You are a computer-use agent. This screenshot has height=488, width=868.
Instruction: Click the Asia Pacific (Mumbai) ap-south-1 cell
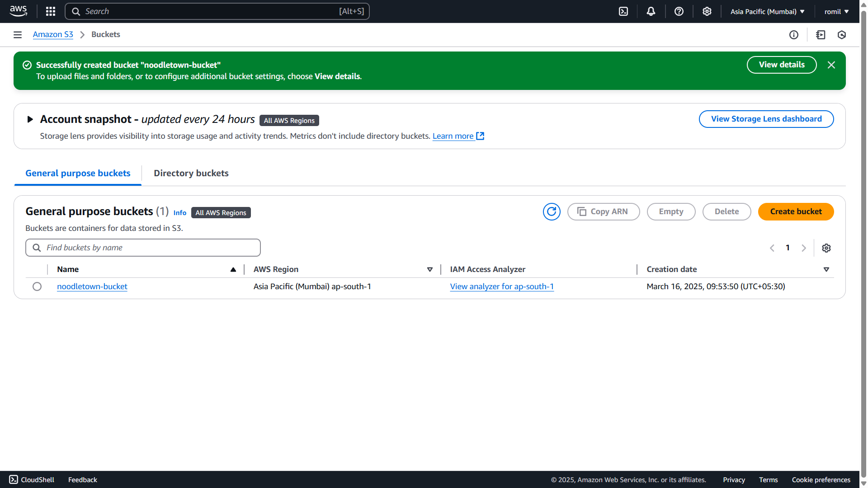click(x=312, y=286)
